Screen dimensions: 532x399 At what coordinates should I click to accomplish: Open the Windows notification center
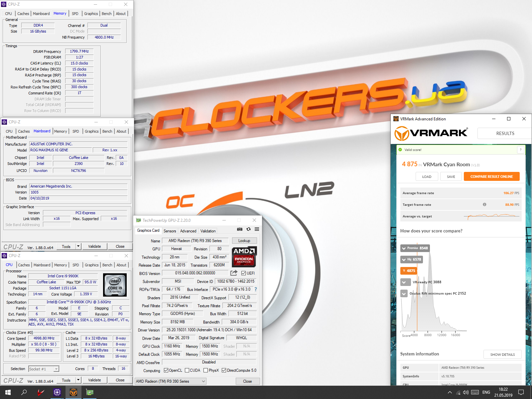pyautogui.click(x=521, y=392)
